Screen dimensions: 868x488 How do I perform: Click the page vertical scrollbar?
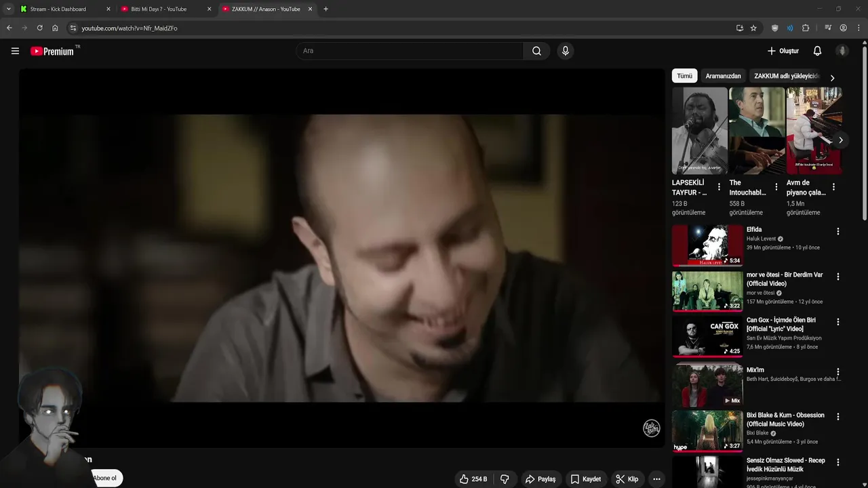(x=864, y=132)
